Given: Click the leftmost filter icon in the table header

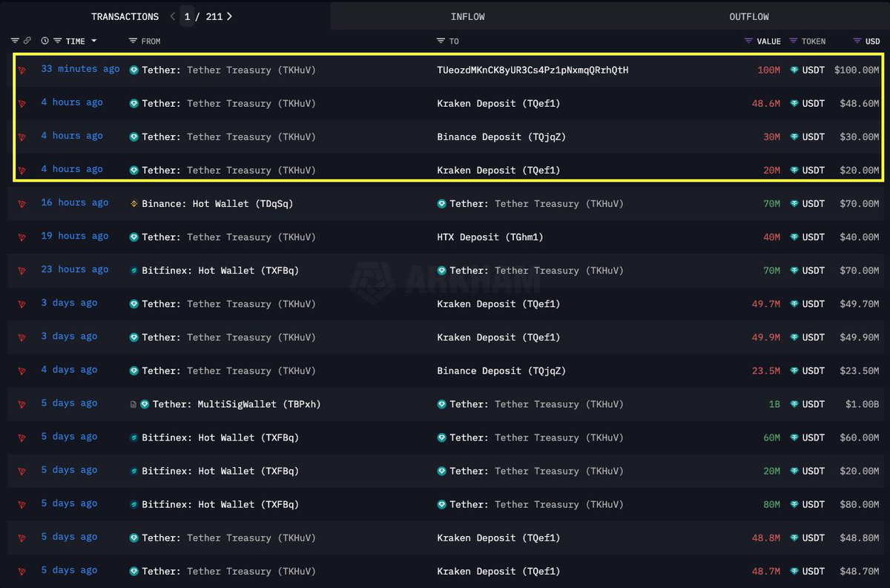Looking at the screenshot, I should tap(15, 41).
